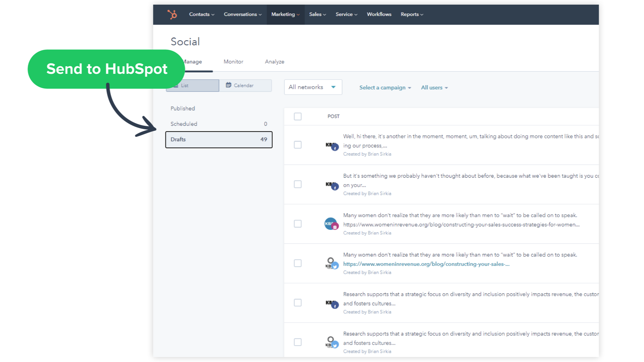Select Drafts in the sidebar
Screen dimensions: 644x362
(219, 139)
